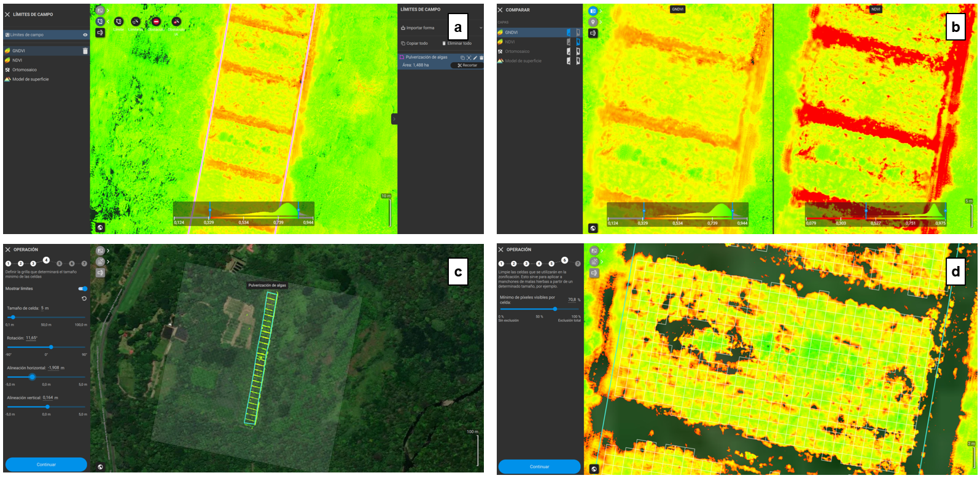Toggle visibility of Límites de campo layer
Screen dimensions: 980x478
click(x=85, y=35)
